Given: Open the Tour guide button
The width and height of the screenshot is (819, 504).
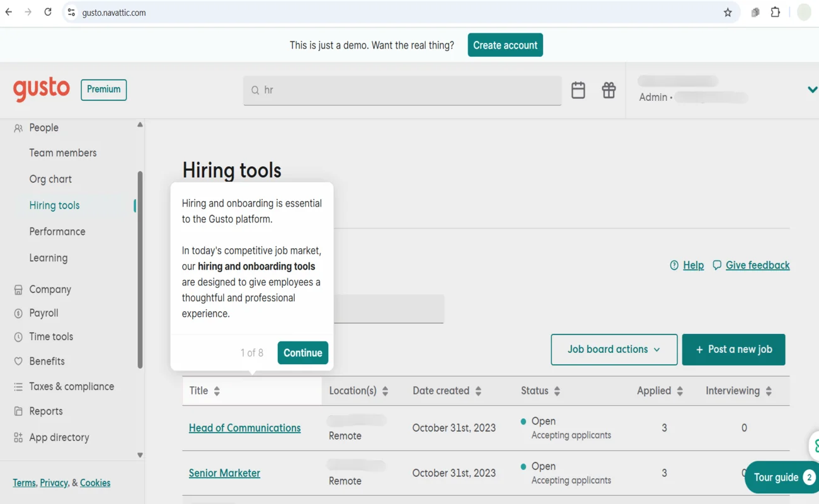Looking at the screenshot, I should coord(782,478).
